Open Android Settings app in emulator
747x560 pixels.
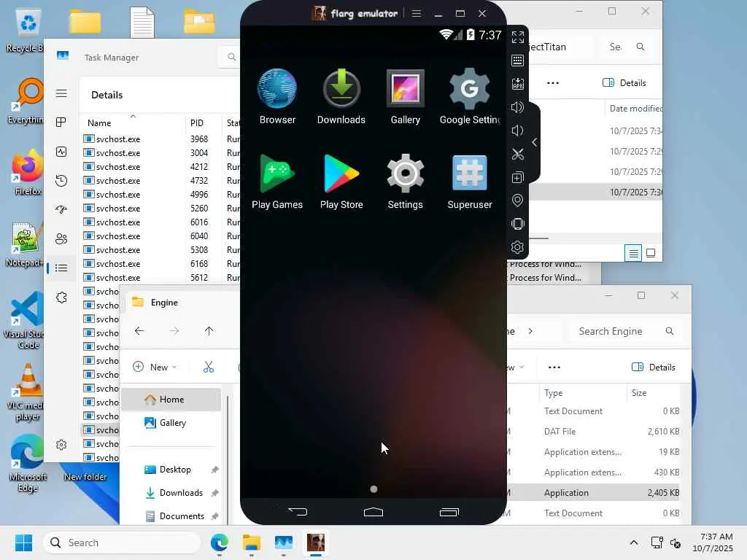coord(406,182)
